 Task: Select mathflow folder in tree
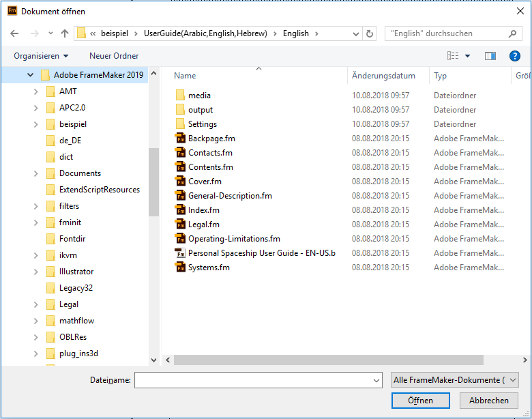pyautogui.click(x=76, y=321)
